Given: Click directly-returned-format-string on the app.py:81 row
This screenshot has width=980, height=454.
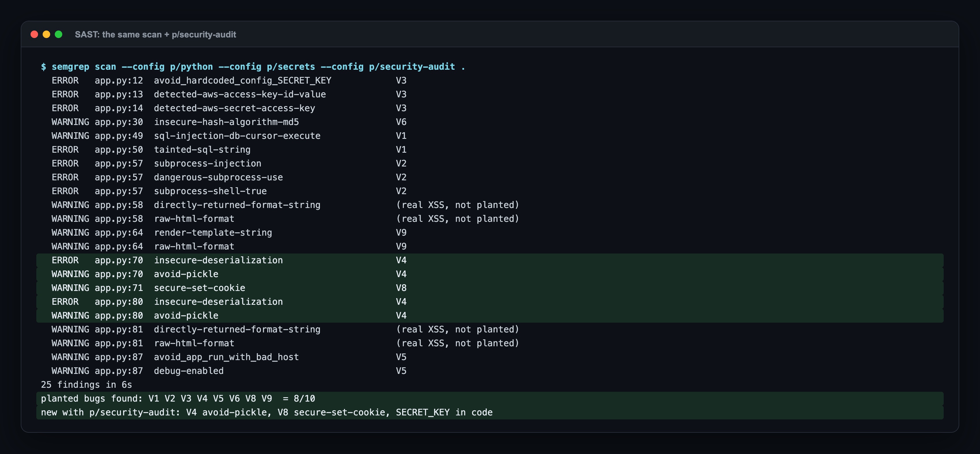Looking at the screenshot, I should tap(237, 329).
